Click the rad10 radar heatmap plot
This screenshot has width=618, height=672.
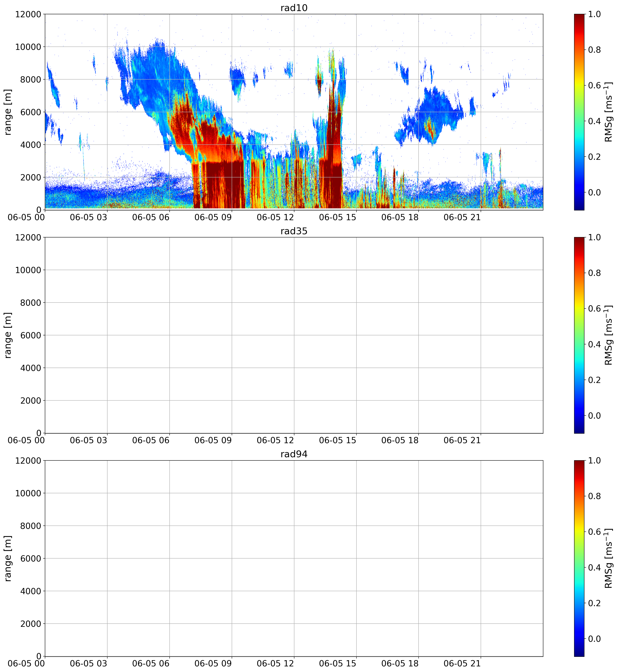tap(294, 112)
